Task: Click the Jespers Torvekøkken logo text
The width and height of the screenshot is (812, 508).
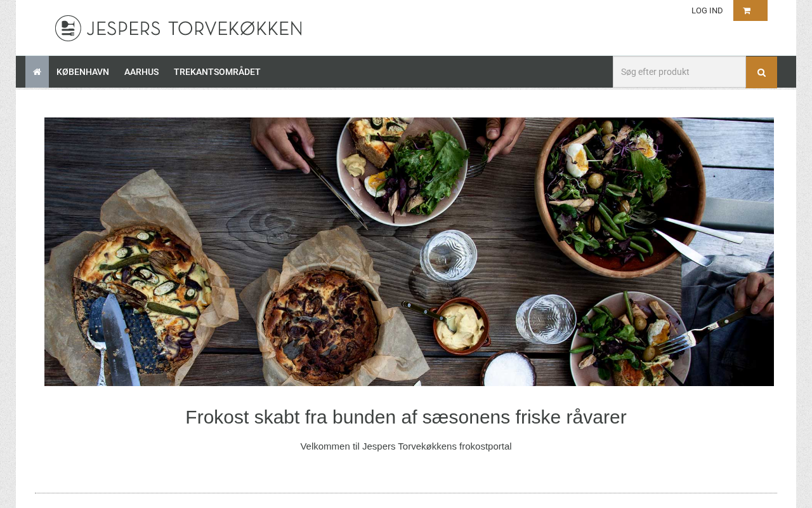Action: click(194, 29)
